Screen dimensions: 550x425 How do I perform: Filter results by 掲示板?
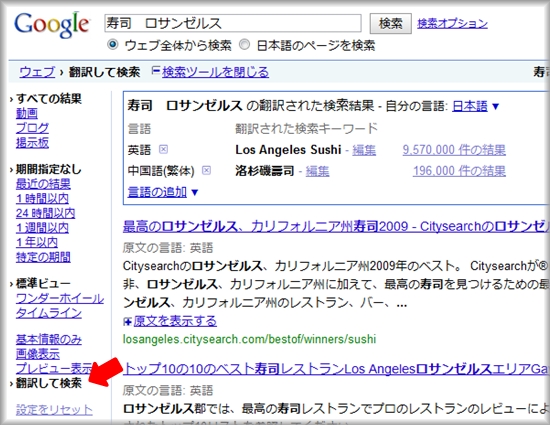pos(32,143)
